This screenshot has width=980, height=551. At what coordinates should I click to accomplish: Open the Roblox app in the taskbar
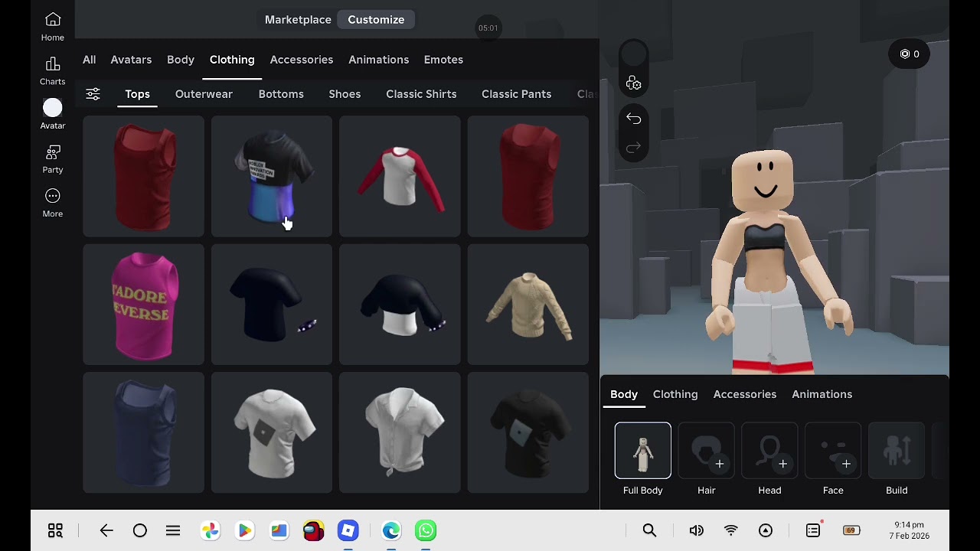click(348, 530)
